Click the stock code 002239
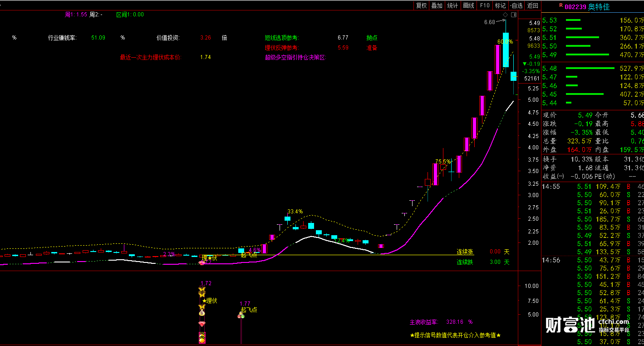Viewport: 644px width, 346px height. click(575, 7)
